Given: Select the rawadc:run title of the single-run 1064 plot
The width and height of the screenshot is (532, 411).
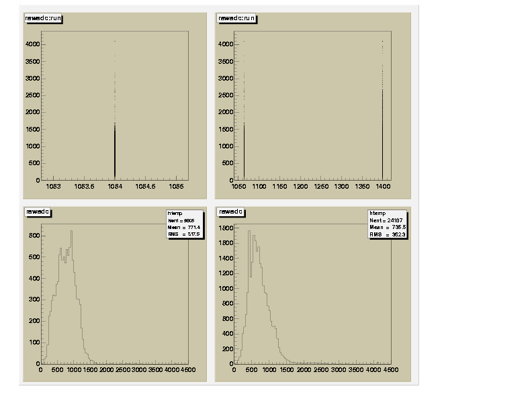Looking at the screenshot, I should (x=43, y=18).
